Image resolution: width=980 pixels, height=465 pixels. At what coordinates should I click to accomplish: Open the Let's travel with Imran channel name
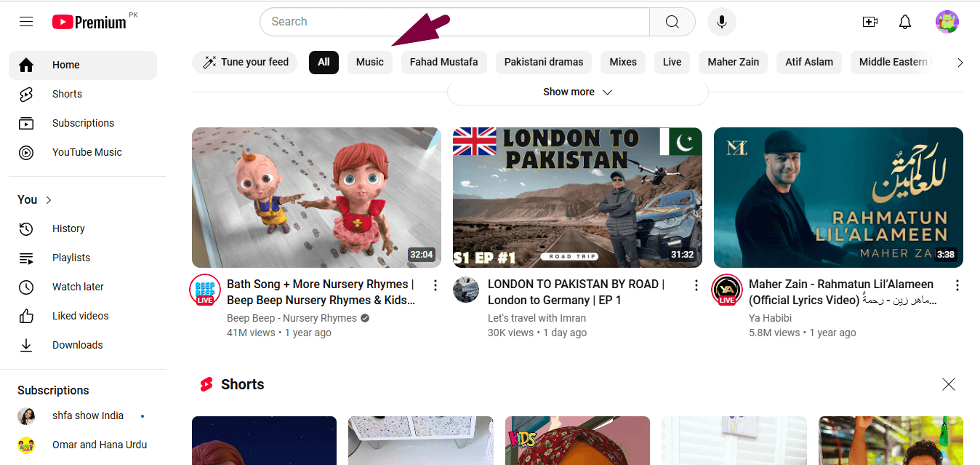(537, 318)
